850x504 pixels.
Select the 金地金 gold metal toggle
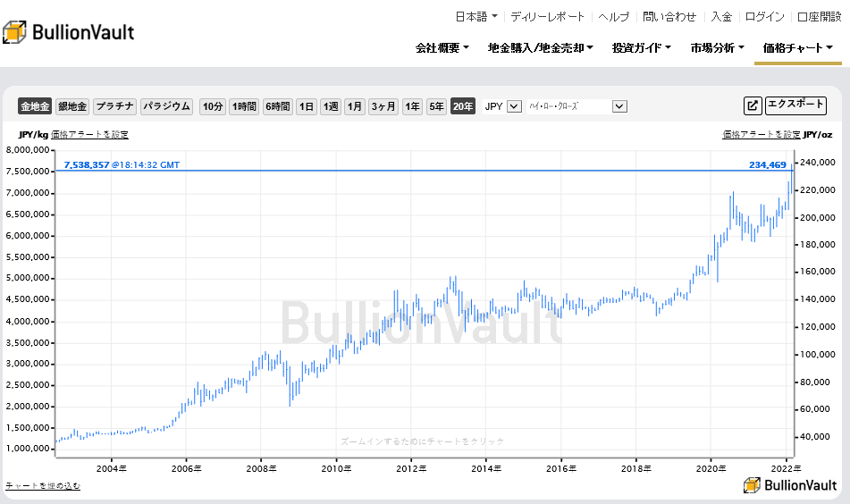pyautogui.click(x=35, y=106)
